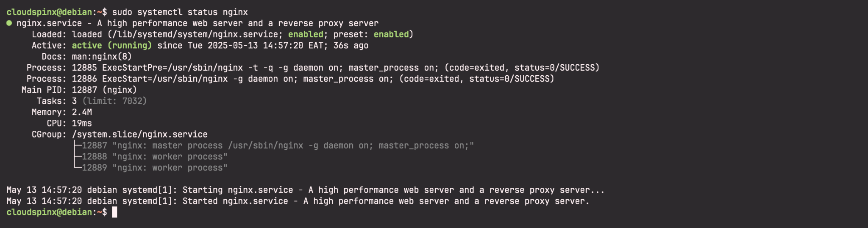
Task: Click the first green "enabled" text after the unit path
Action: (306, 35)
